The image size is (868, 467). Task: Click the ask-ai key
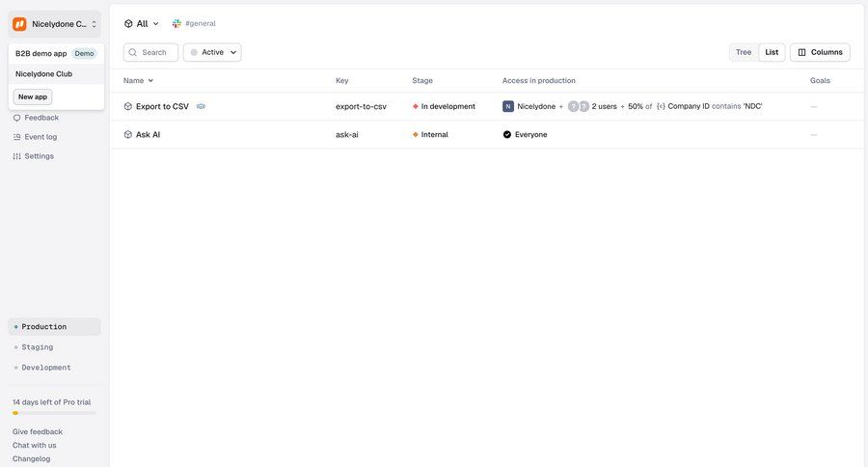coord(346,135)
